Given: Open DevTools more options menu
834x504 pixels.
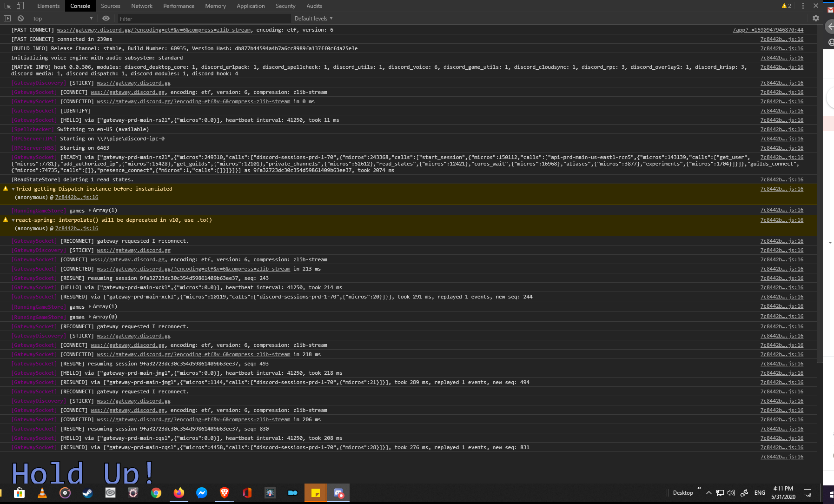Looking at the screenshot, I should tap(803, 6).
